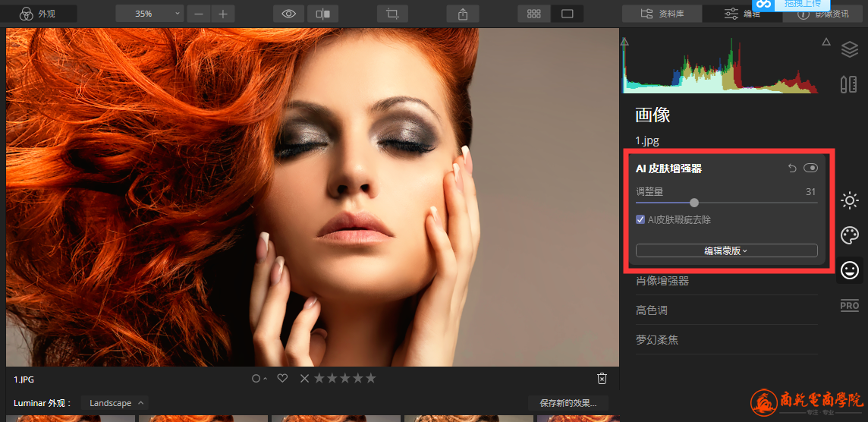Click the 调整量 amount slider handle
Screen dimensions: 868x422
[x=694, y=203]
